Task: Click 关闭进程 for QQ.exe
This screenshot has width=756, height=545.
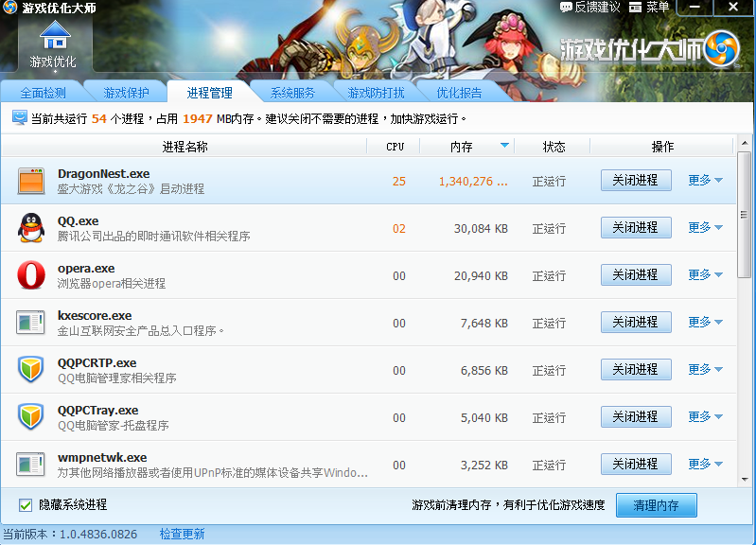Action: pos(635,228)
